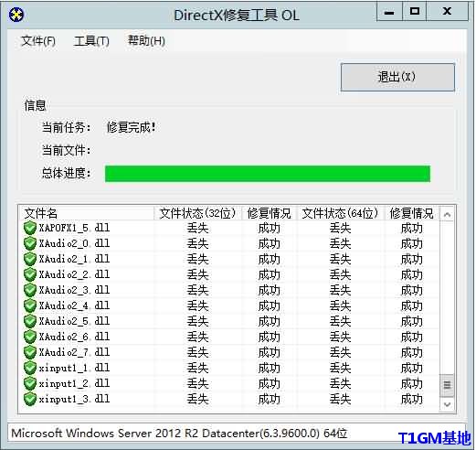
Task: Click the 文件状态(32位) column header
Action: tap(197, 213)
